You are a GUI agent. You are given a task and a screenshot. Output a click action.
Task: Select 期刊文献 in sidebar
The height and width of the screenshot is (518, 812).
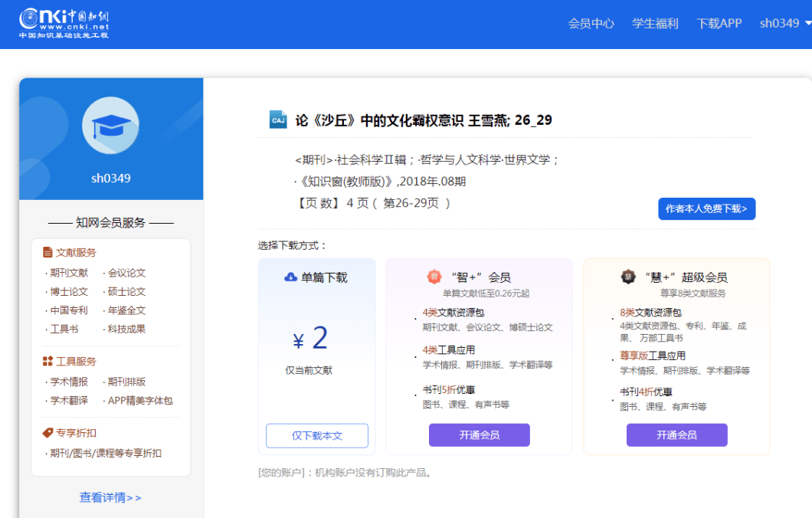[x=69, y=273]
